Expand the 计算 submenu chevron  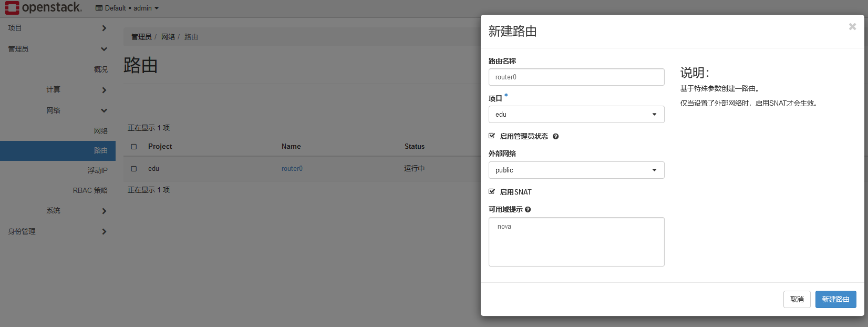104,90
